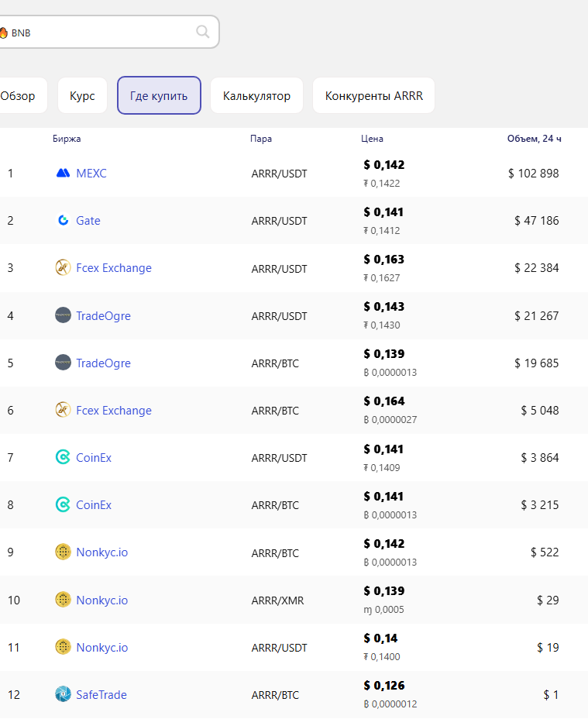Viewport: 588px width, 726px height.
Task: Click Nonkyc.io logo in row 10
Action: [x=63, y=600]
